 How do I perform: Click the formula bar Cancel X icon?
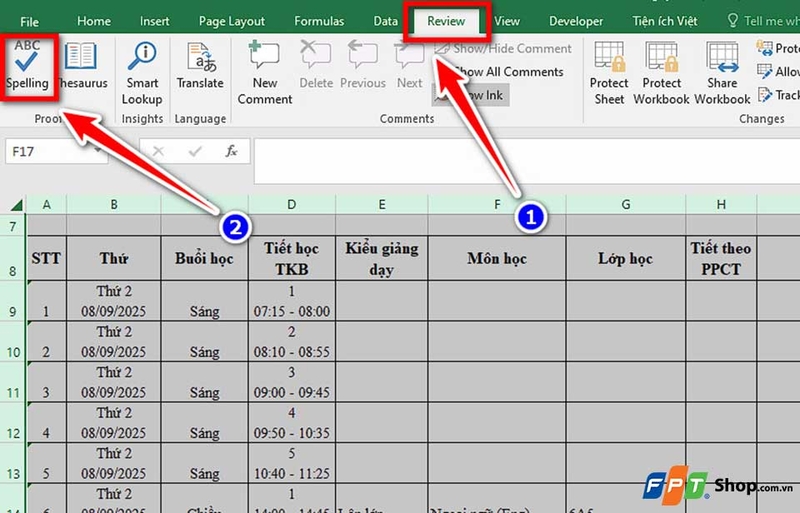pos(158,151)
